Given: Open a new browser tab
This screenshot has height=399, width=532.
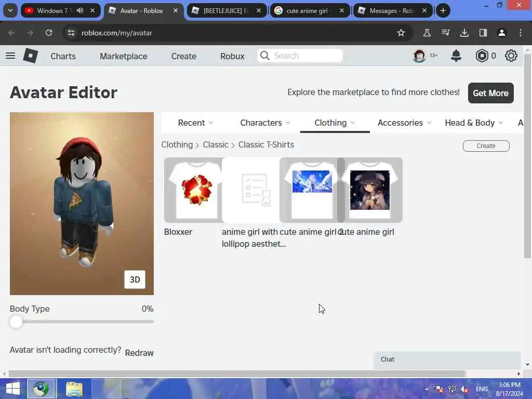Looking at the screenshot, I should point(443,10).
